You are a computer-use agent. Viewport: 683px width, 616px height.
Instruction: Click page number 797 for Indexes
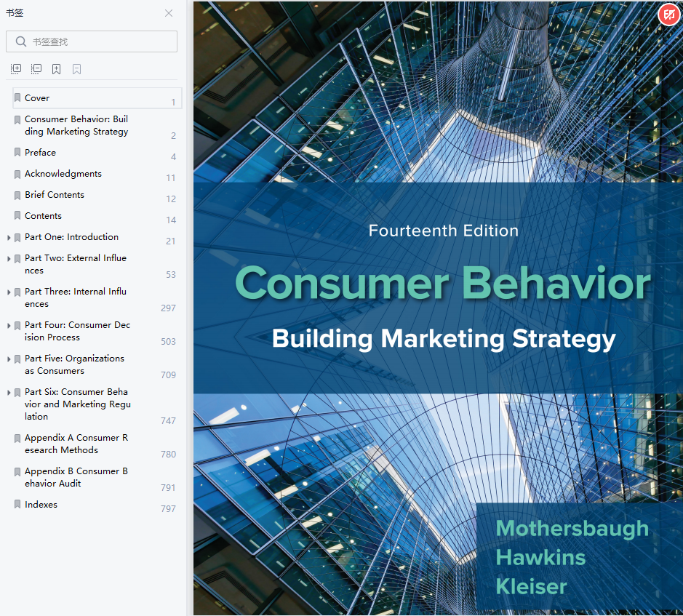pos(168,509)
